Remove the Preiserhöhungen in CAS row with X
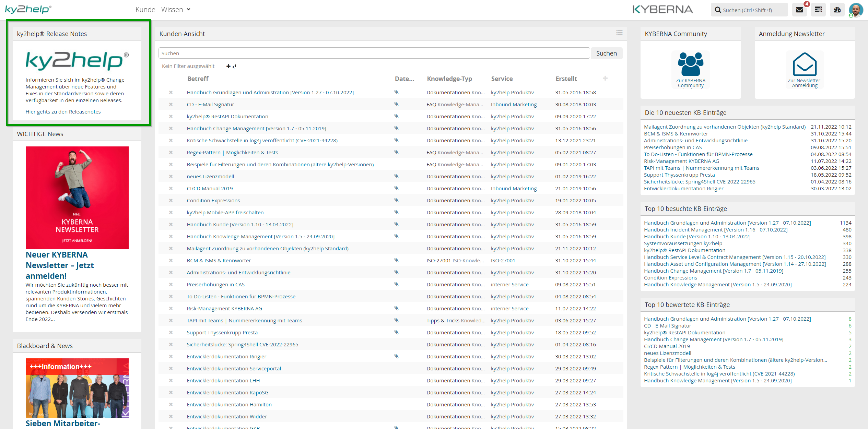Image resolution: width=868 pixels, height=429 pixels. (x=171, y=284)
